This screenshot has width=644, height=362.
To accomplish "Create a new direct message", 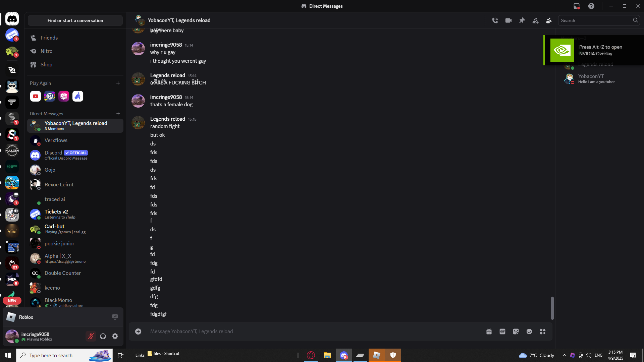I will pos(118,114).
